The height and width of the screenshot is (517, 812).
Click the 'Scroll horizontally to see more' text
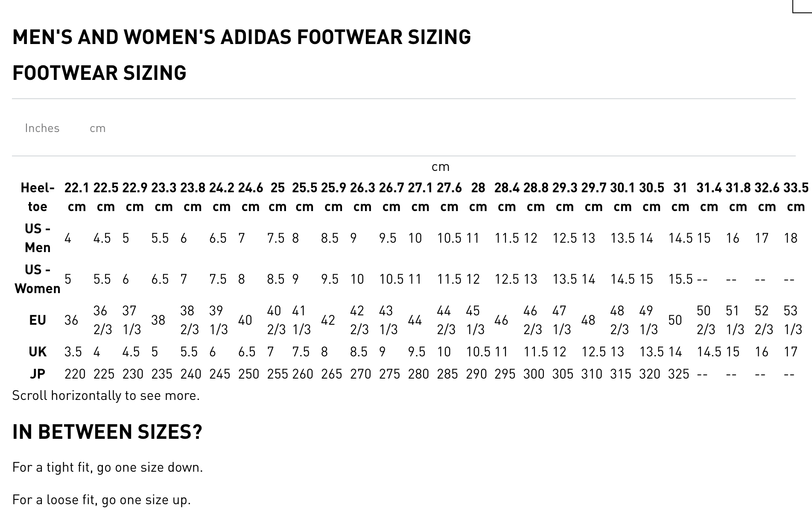pyautogui.click(x=106, y=396)
